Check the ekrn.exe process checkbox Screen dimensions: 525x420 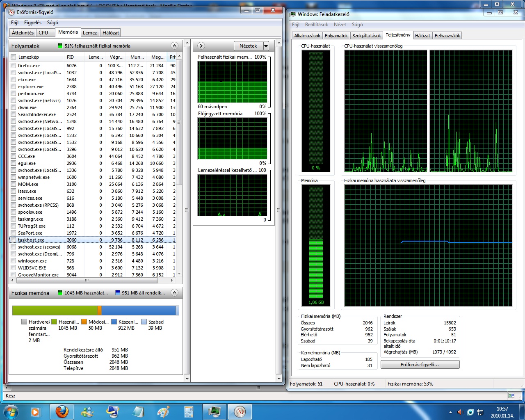click(x=14, y=80)
